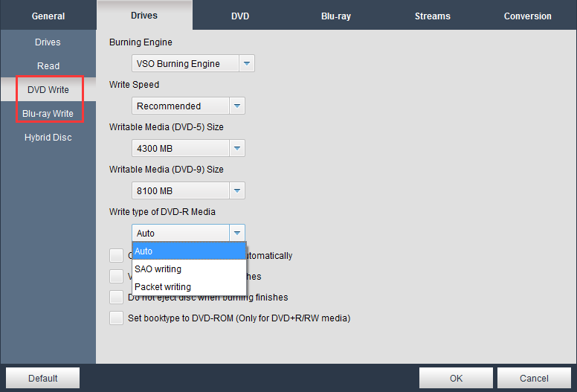Image resolution: width=577 pixels, height=392 pixels.
Task: Expand the Write Speed dropdown arrow
Action: click(237, 106)
